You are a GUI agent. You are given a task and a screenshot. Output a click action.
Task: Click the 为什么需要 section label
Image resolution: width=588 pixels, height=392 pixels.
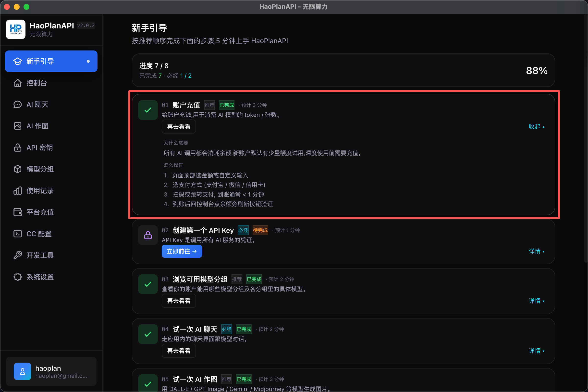pos(176,143)
